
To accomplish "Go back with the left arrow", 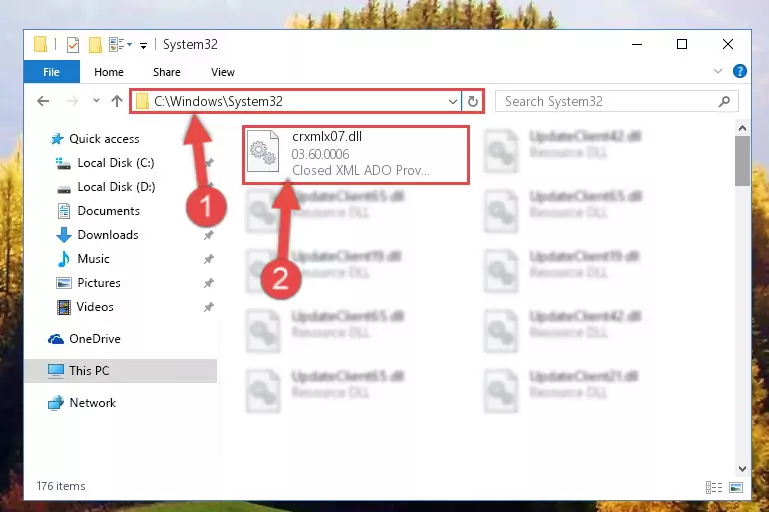I will (43, 101).
